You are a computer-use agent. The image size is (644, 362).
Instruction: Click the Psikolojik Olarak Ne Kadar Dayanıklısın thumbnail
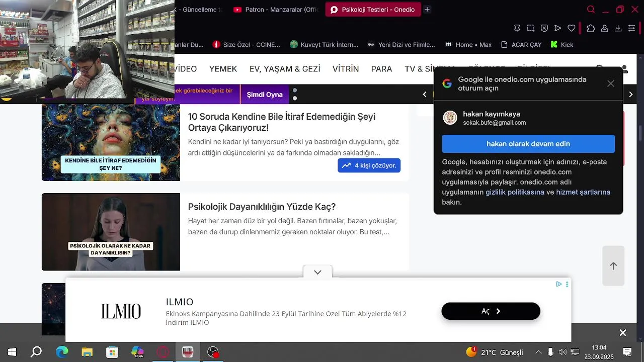click(111, 232)
